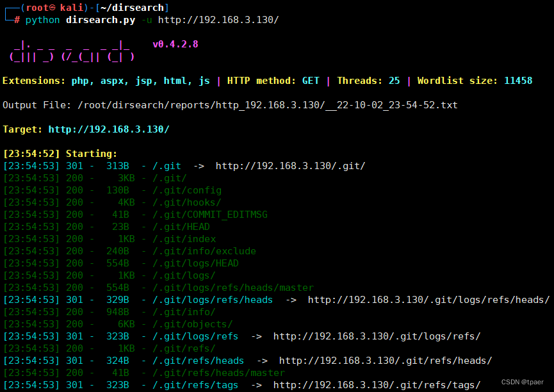Click the [23:54:52] Starting: line

click(60, 154)
